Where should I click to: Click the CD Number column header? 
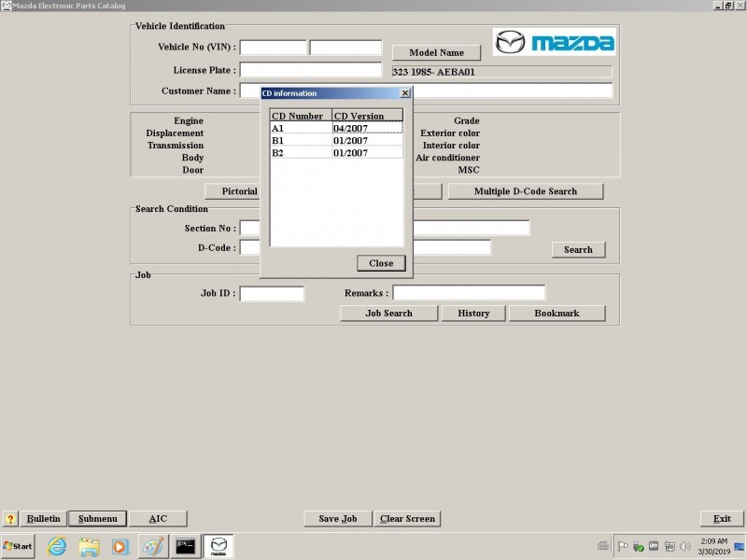(301, 116)
